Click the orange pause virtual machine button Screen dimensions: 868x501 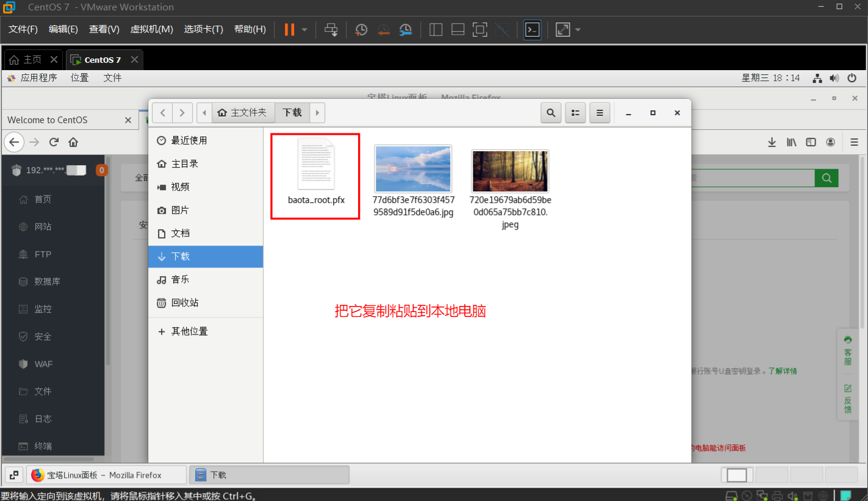[289, 29]
